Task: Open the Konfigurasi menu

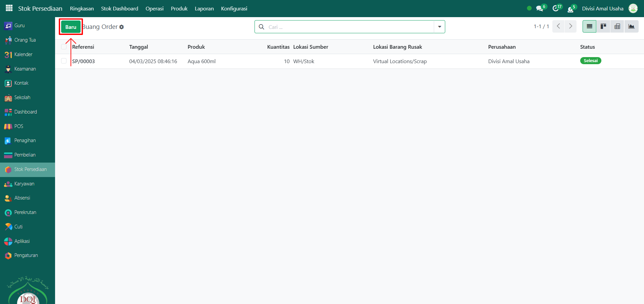Action: (x=234, y=8)
